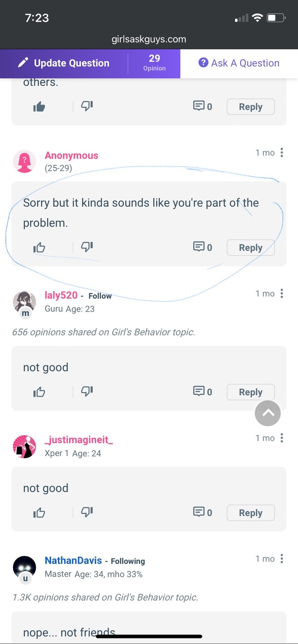Viewport: 298px width, 644px height.
Task: Open more options for Anonymous opinion
Action: click(282, 153)
